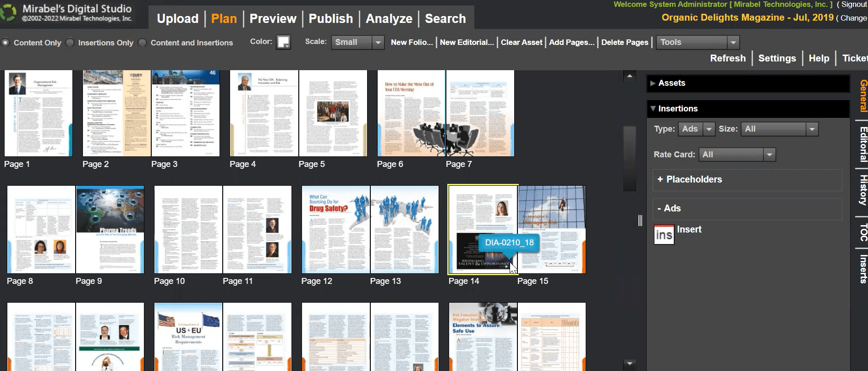Open the Editorial side tab

click(863, 144)
